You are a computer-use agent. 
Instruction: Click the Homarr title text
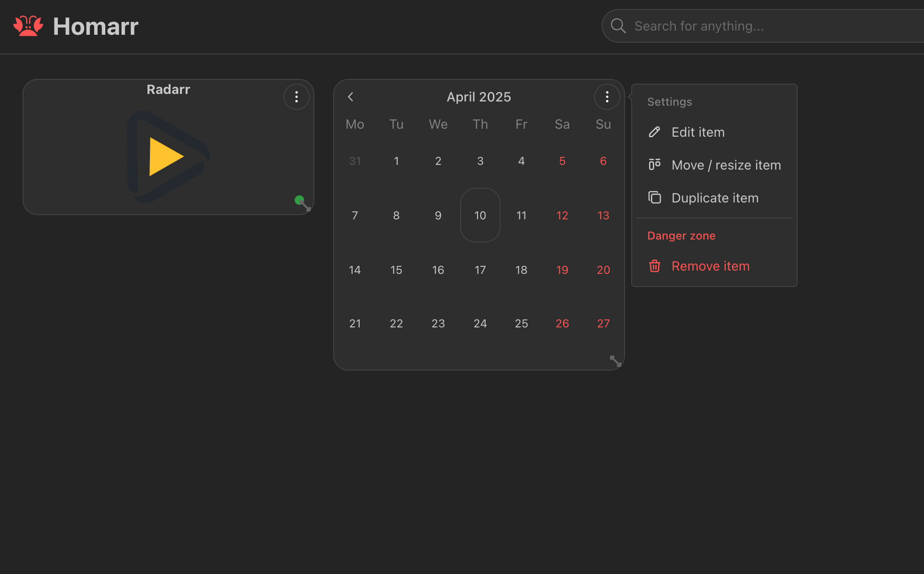[95, 26]
